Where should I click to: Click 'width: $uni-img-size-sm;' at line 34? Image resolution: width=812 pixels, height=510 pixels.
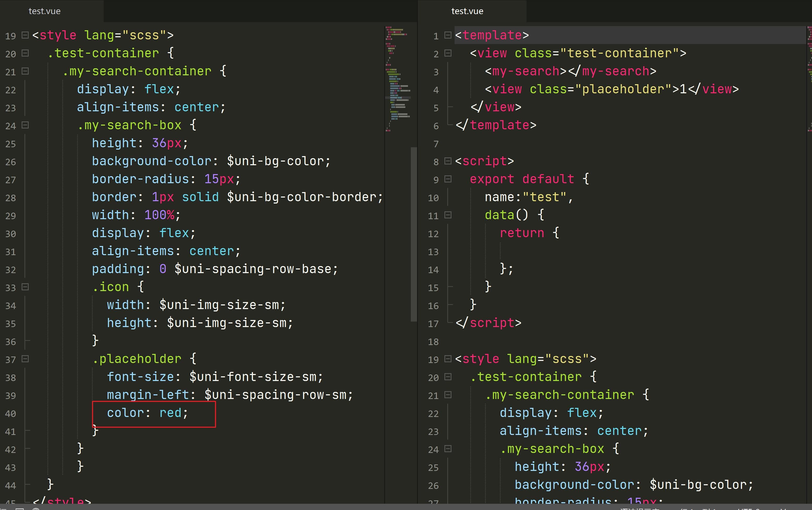[x=196, y=305]
